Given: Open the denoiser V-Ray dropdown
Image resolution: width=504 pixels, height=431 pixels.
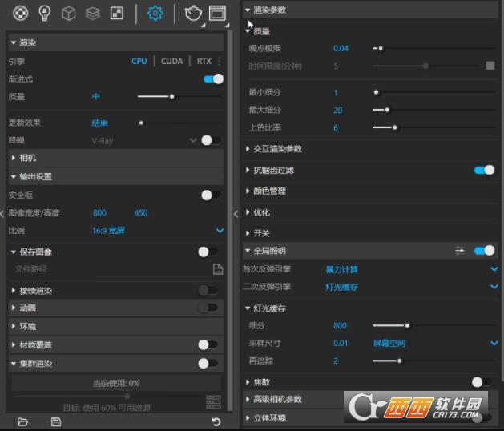Looking at the screenshot, I should pos(193,140).
